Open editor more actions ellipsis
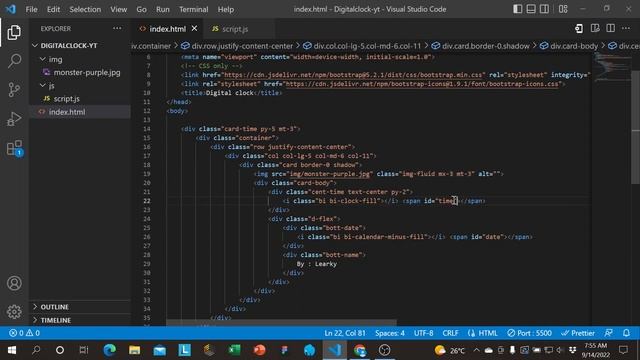 pyautogui.click(x=626, y=29)
